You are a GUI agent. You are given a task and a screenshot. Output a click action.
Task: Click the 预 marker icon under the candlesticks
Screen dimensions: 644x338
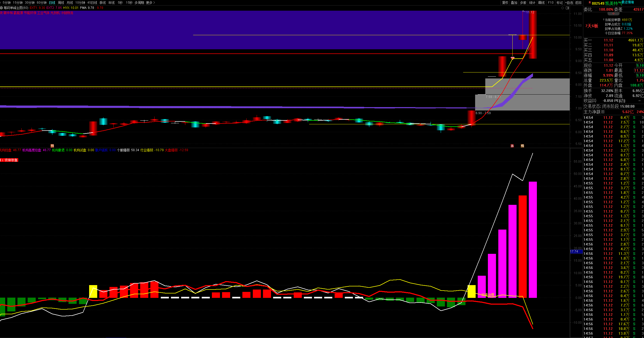pos(52,146)
